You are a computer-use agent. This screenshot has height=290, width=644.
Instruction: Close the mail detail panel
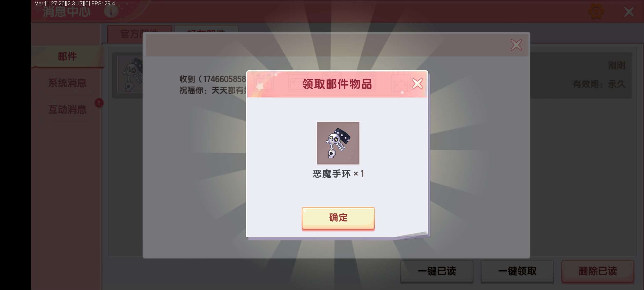516,45
